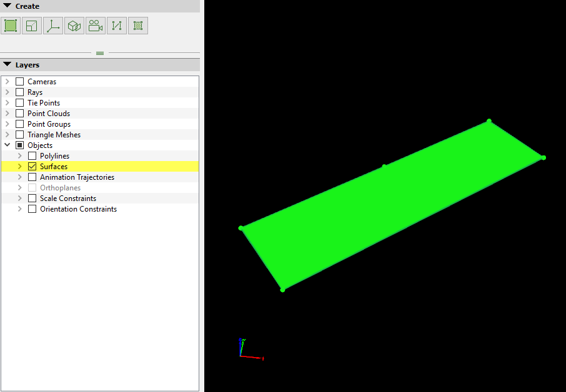Expand the Tie Points tree item
The height and width of the screenshot is (392, 566).
coord(7,102)
